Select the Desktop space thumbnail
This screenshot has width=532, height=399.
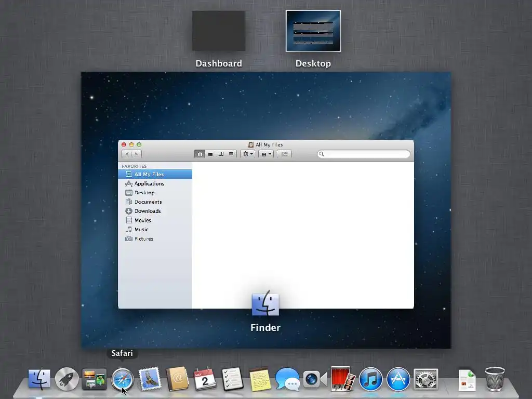(313, 31)
